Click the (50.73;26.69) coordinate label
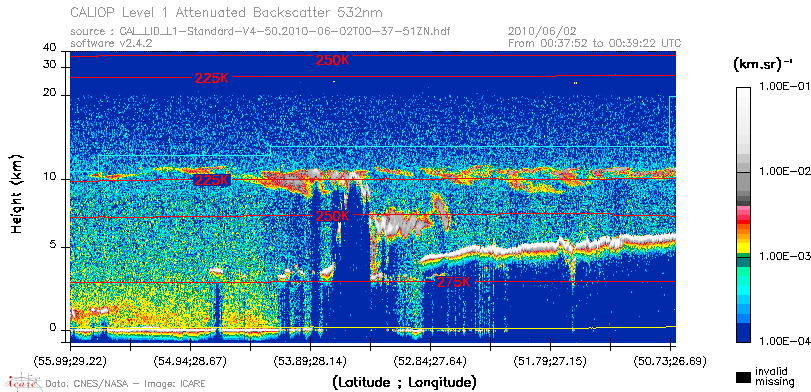This screenshot has width=811, height=392. [x=670, y=360]
